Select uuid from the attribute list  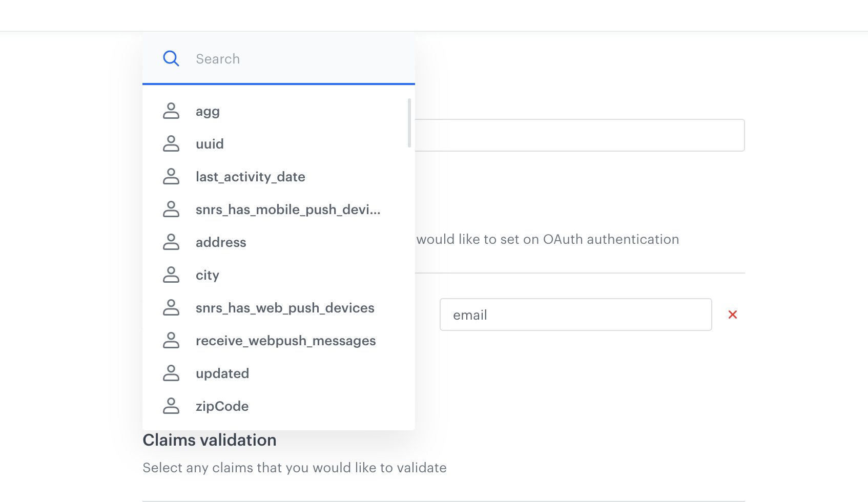[210, 144]
